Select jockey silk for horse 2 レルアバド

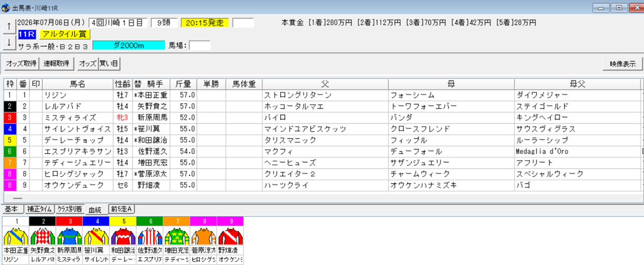coord(42,236)
